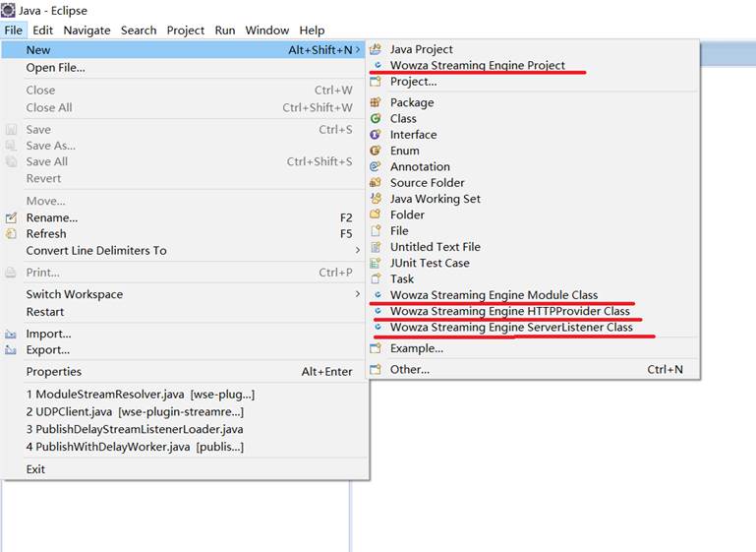Click the File icon in New submenu
Viewport: 756px width, 552px height.
pos(376,230)
